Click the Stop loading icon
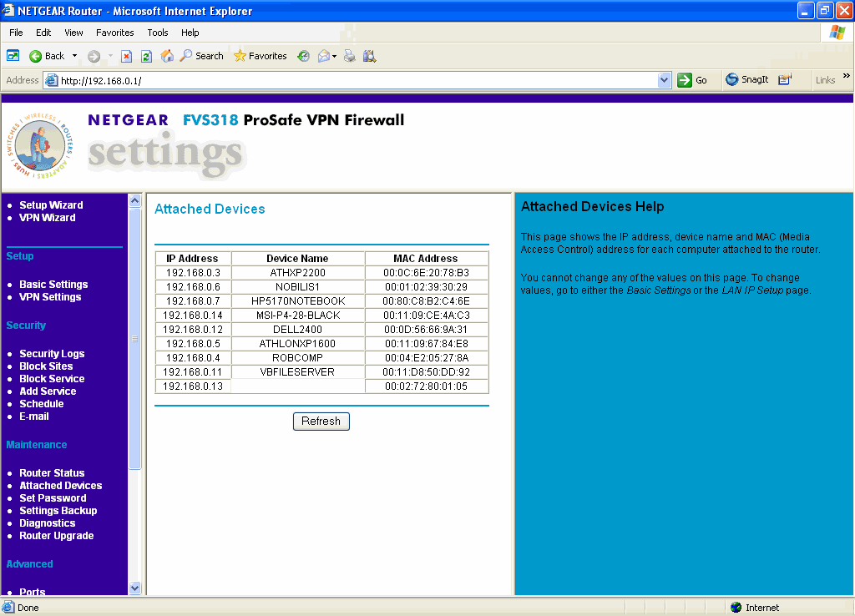This screenshot has height=616, width=855. pos(127,56)
